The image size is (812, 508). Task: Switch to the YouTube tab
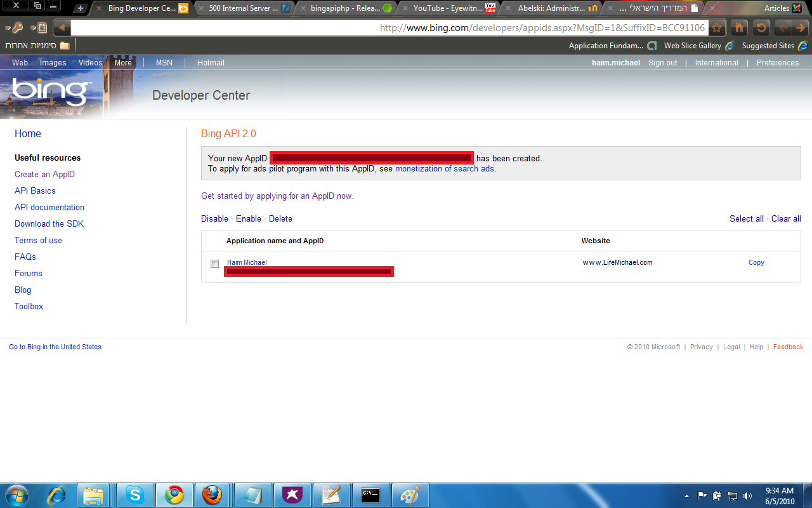pos(447,8)
